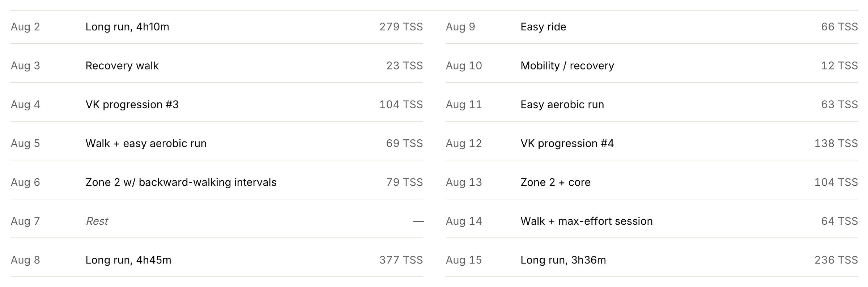Select the Aug 7 Rest day
The height and width of the screenshot is (287, 868).
coord(217,221)
